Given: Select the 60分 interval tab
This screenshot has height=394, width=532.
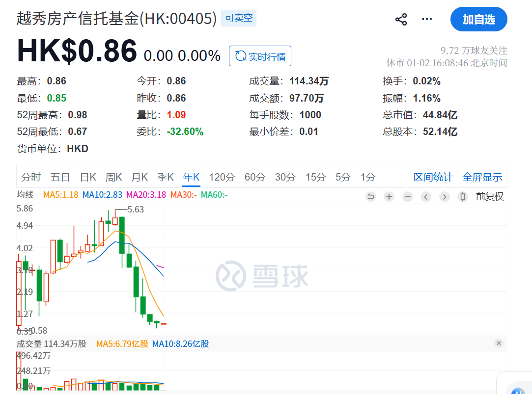Looking at the screenshot, I should click(x=254, y=177).
